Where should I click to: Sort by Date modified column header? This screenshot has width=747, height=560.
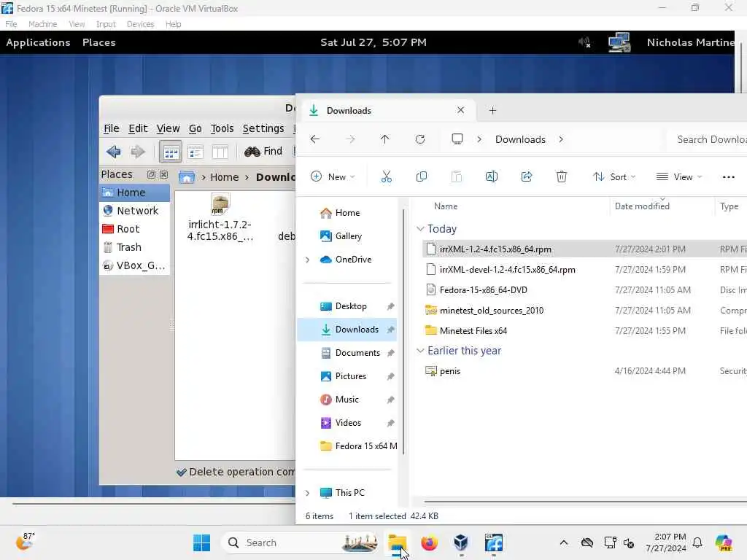[x=642, y=206]
